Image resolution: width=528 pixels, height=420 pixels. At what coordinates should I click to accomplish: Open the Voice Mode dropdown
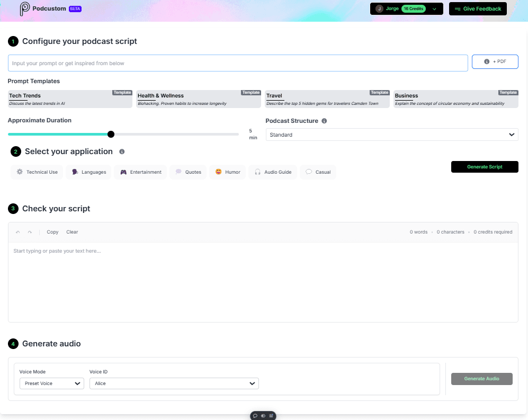51,383
